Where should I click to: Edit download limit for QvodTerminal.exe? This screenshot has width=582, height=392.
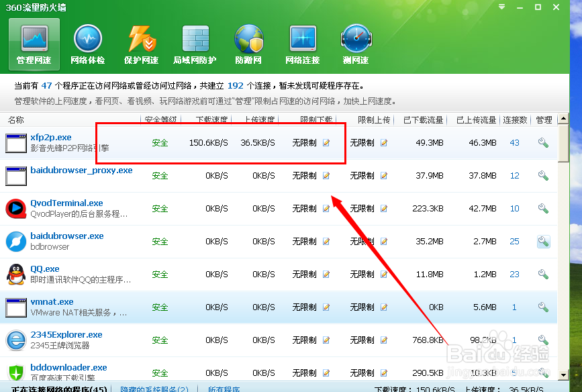coord(326,209)
